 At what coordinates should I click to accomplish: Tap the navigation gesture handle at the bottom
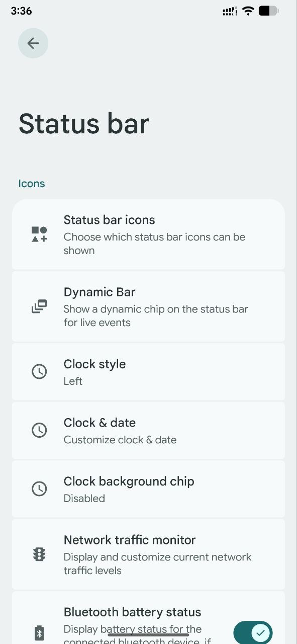click(x=148, y=635)
